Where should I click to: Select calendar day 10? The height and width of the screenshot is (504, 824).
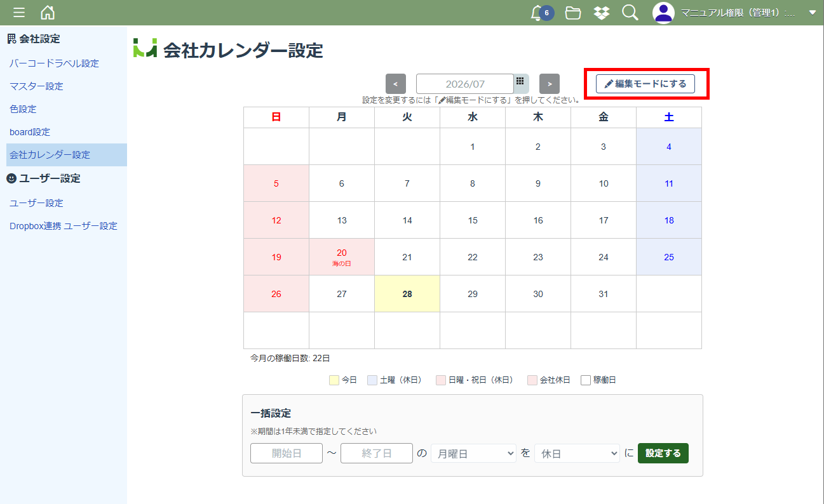[x=604, y=183]
